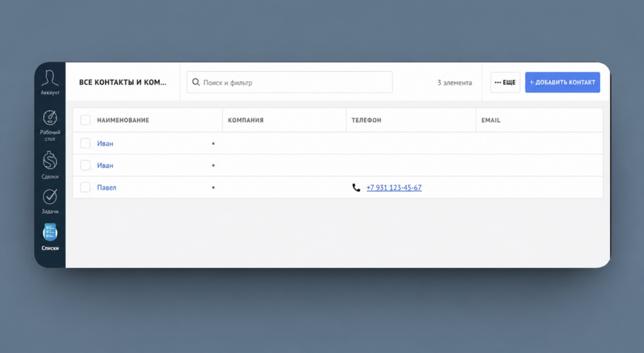The height and width of the screenshot is (353, 644).
Task: Click the Добавить контакт button
Action: click(562, 82)
